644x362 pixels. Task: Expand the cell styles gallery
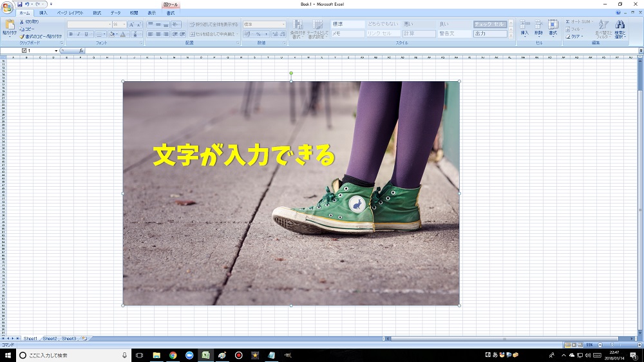tap(511, 36)
